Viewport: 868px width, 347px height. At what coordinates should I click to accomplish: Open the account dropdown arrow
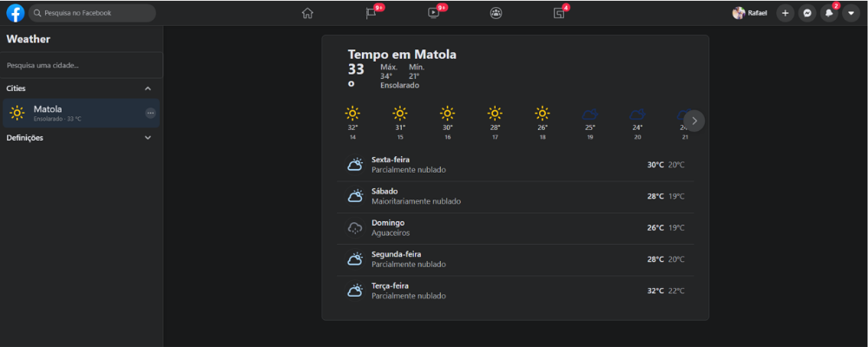(851, 13)
